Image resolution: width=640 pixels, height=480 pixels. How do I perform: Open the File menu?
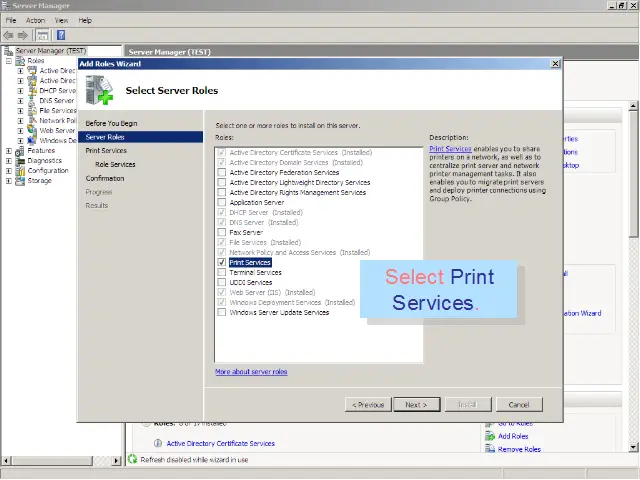11,20
